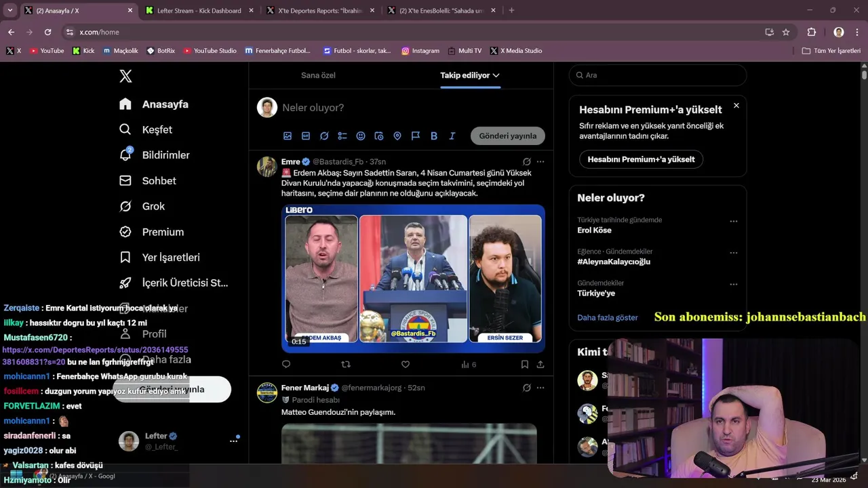Add location tag in composer

click(397, 136)
